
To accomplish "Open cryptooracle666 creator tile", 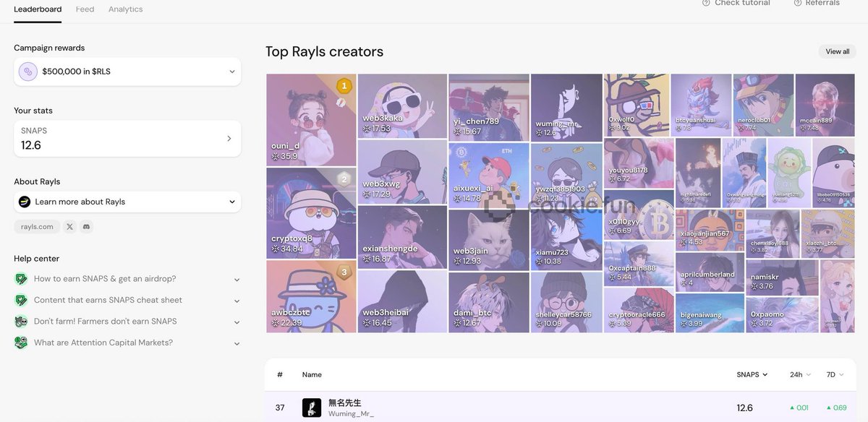I will click(x=639, y=310).
